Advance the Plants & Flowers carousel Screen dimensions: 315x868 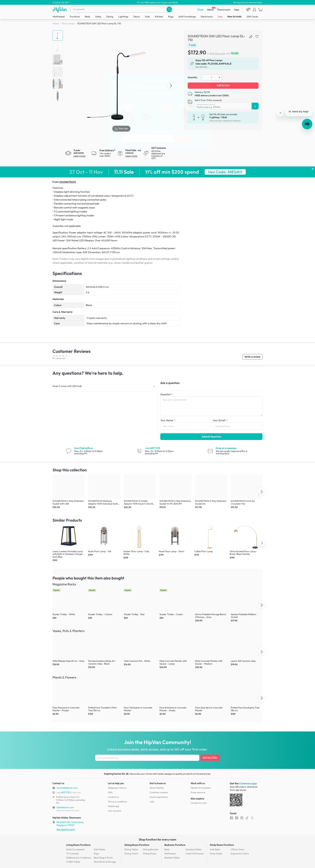tap(262, 698)
